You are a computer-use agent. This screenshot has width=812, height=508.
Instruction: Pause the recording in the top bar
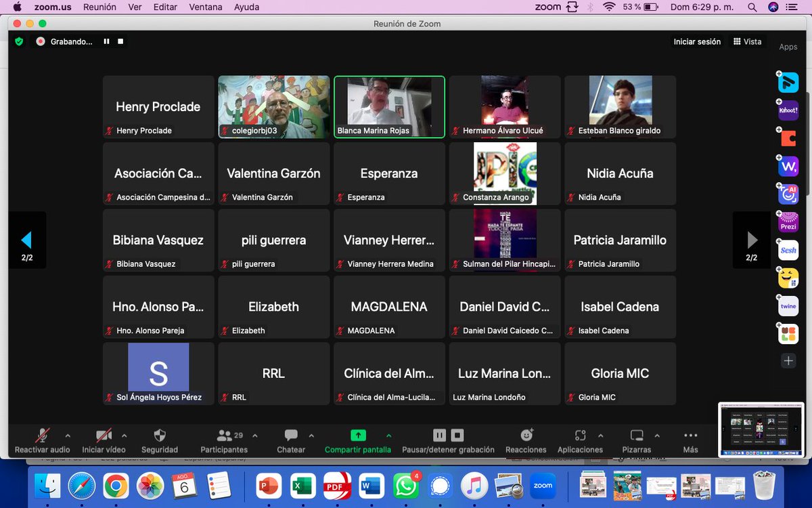[x=106, y=41]
